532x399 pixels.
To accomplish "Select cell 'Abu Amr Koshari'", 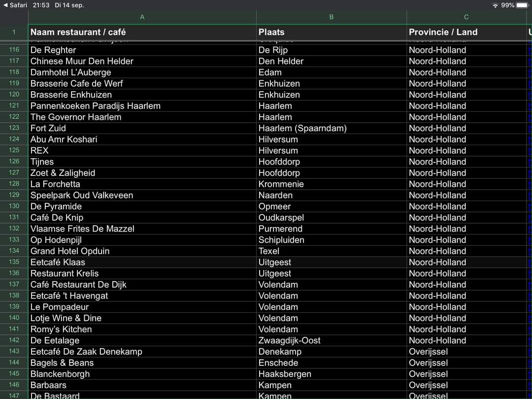I will 142,139.
